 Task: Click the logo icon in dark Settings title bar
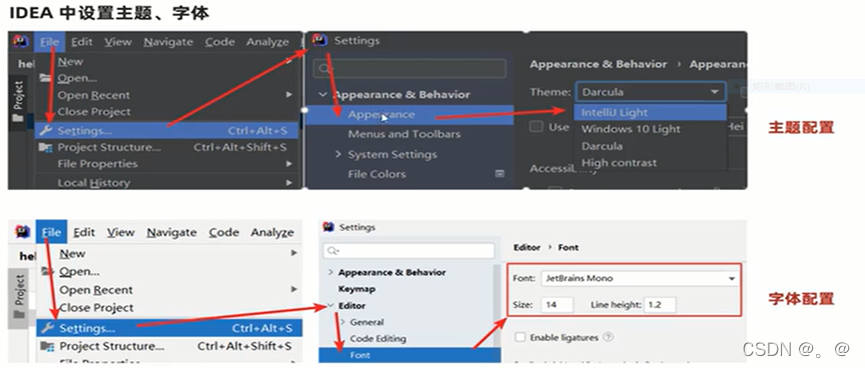319,40
